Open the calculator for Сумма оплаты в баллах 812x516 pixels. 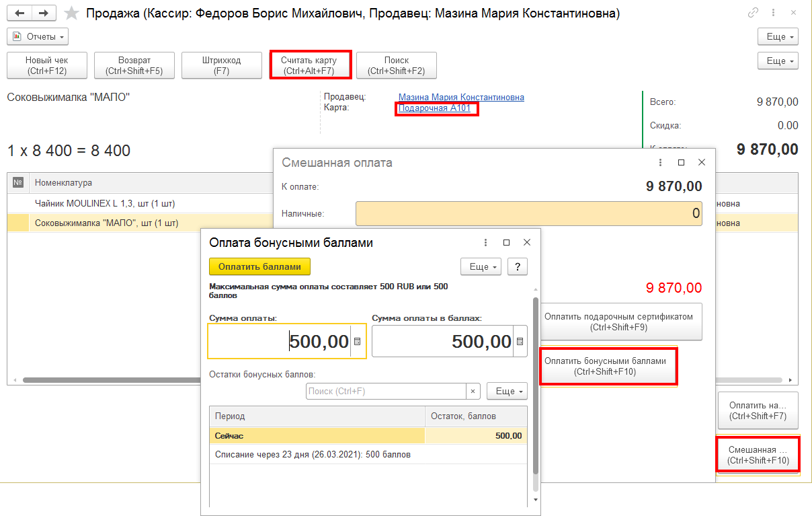[x=520, y=341]
